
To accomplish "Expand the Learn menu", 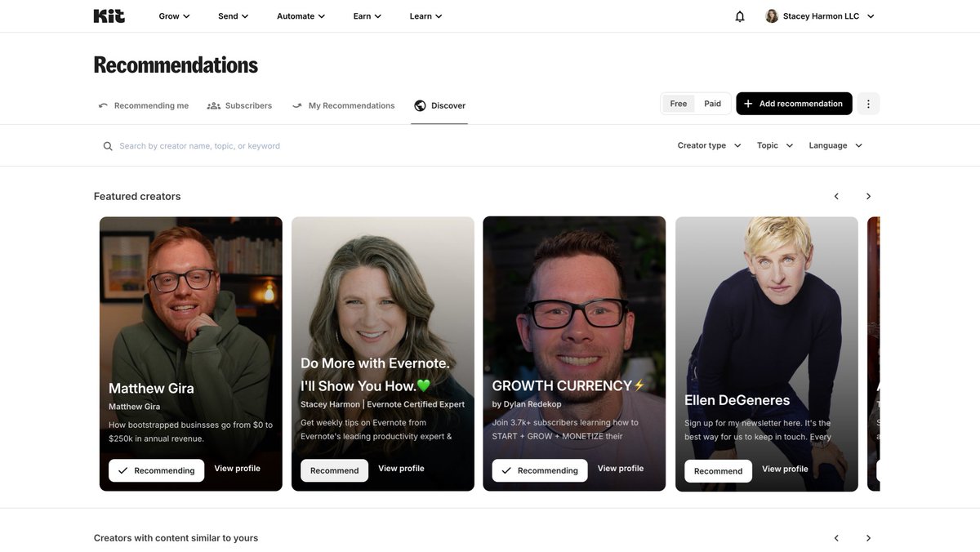I will (x=426, y=16).
